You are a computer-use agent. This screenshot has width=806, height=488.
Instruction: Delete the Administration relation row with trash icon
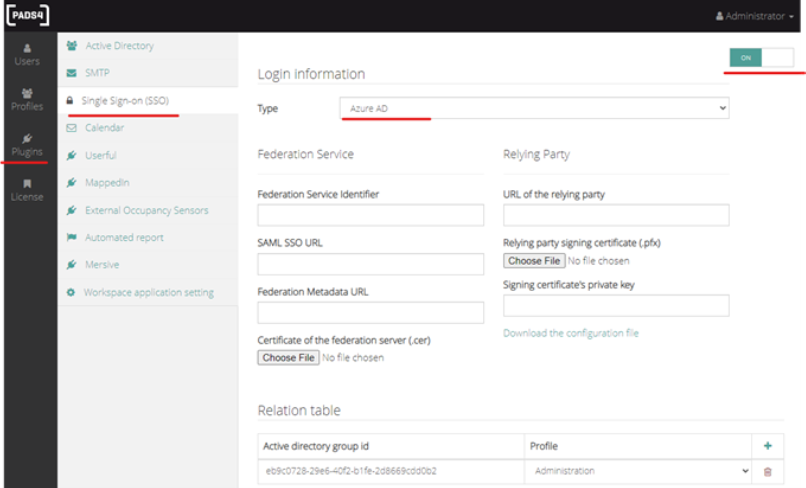(x=767, y=472)
